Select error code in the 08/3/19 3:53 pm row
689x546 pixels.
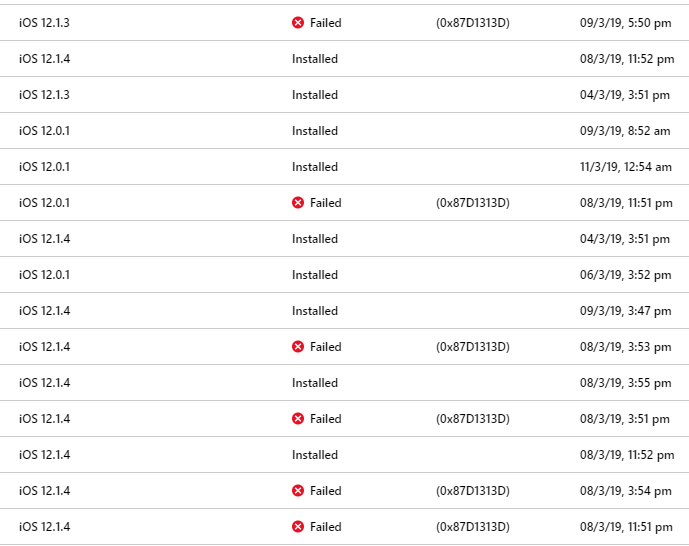pyautogui.click(x=473, y=347)
